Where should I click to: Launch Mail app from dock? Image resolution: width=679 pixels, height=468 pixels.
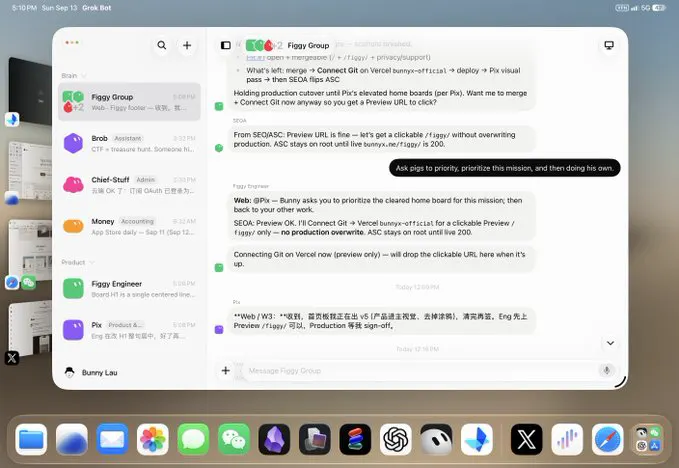(x=112, y=439)
